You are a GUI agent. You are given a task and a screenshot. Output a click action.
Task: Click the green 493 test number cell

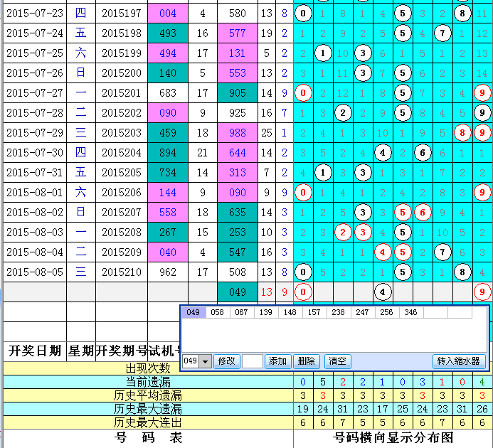coord(168,33)
